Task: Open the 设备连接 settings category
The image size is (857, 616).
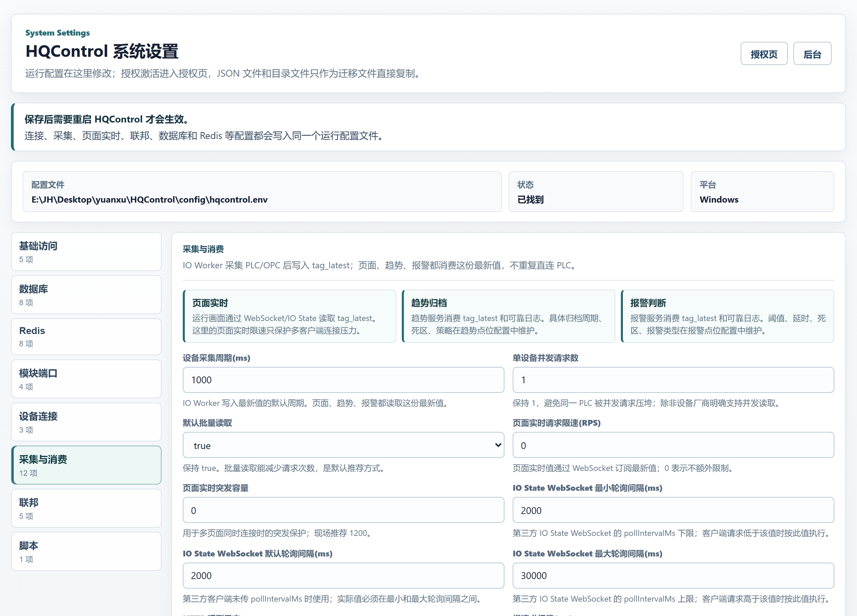Action: 86,422
